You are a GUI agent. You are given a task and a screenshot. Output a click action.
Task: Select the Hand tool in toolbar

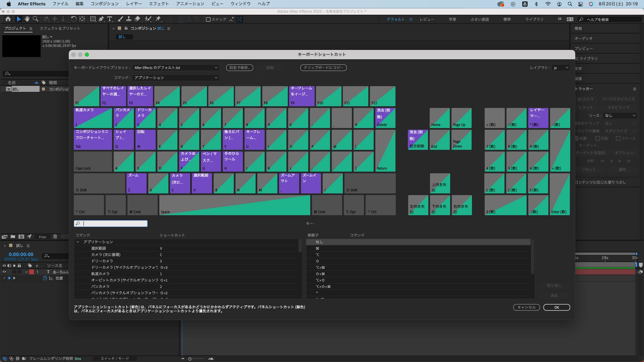click(27, 19)
